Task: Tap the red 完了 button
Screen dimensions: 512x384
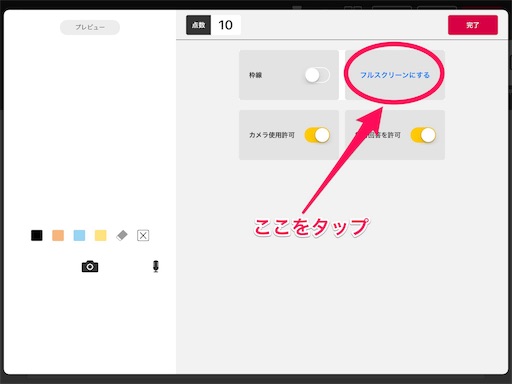Action: (473, 25)
